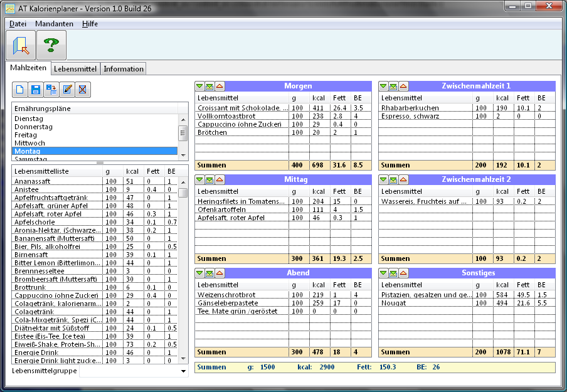Switch to the Information tab
Screen dimensions: 567x392
[x=124, y=69]
